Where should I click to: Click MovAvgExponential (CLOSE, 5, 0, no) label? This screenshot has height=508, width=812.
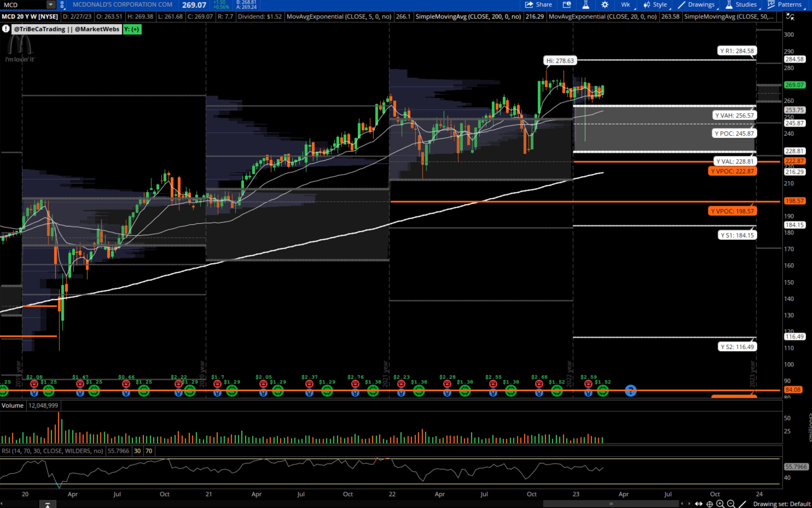click(x=339, y=17)
